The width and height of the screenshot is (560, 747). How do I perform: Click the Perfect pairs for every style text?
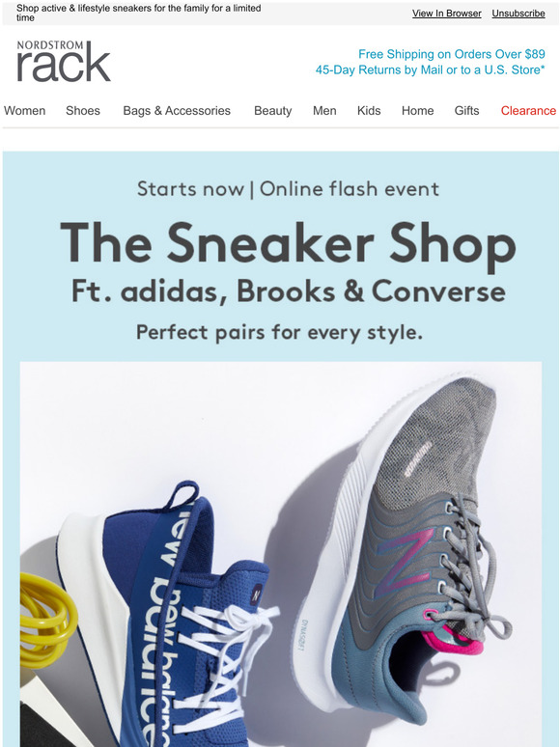click(279, 333)
